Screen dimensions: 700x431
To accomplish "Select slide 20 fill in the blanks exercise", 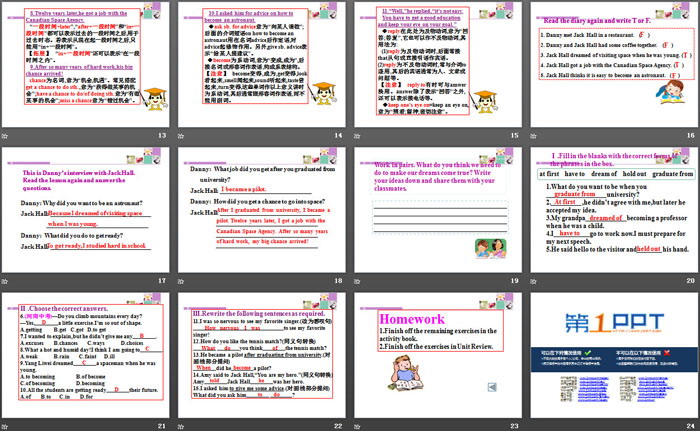I will pos(614,210).
